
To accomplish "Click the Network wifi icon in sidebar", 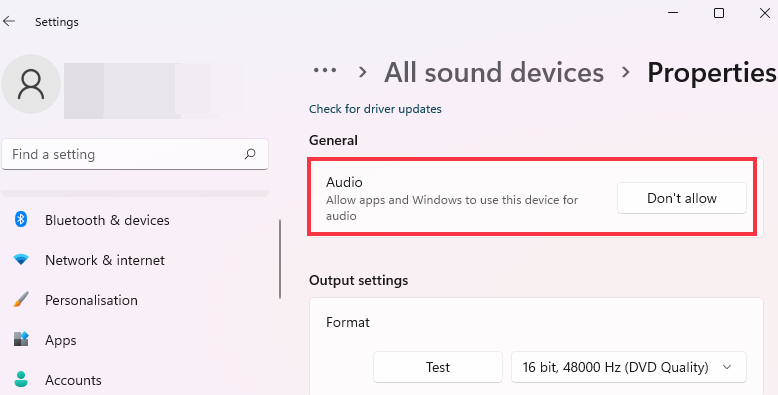I will [x=21, y=259].
